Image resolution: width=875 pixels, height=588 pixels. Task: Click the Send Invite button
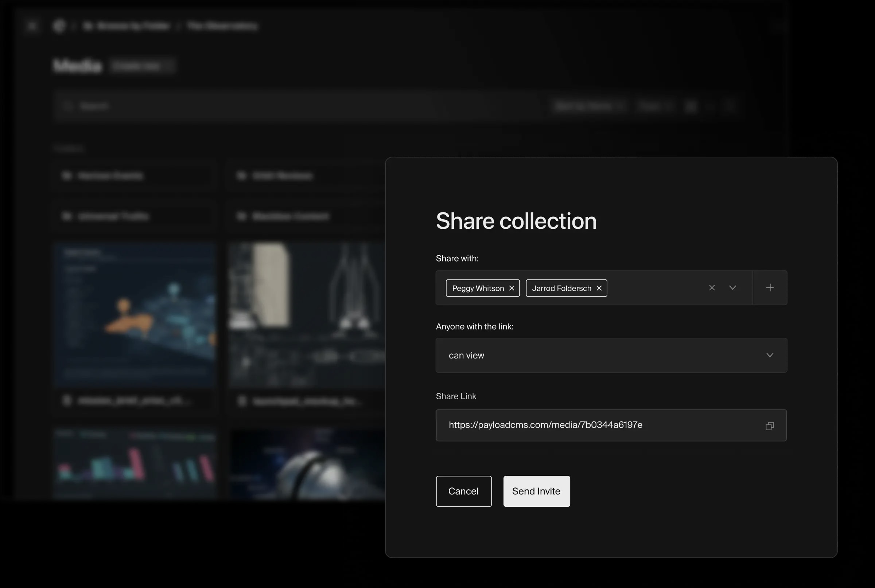[x=536, y=491]
